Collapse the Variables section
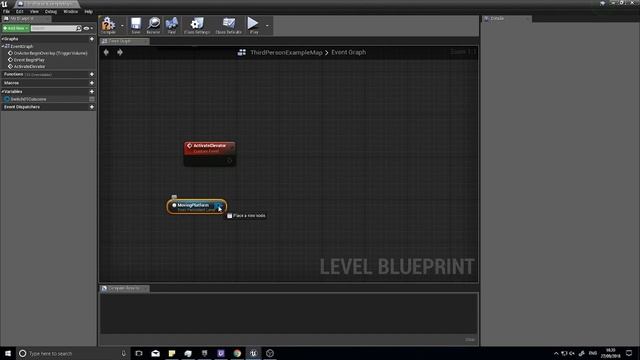The image size is (640, 360). [2, 91]
